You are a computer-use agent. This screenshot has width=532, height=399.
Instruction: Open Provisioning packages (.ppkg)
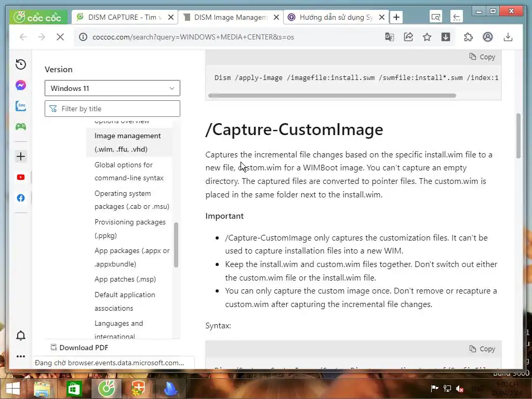130,229
